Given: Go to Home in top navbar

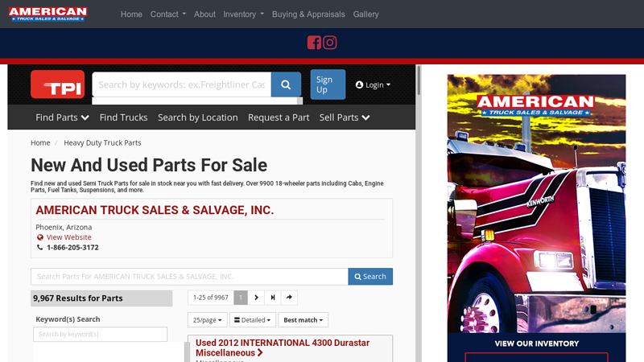Looking at the screenshot, I should [131, 14].
